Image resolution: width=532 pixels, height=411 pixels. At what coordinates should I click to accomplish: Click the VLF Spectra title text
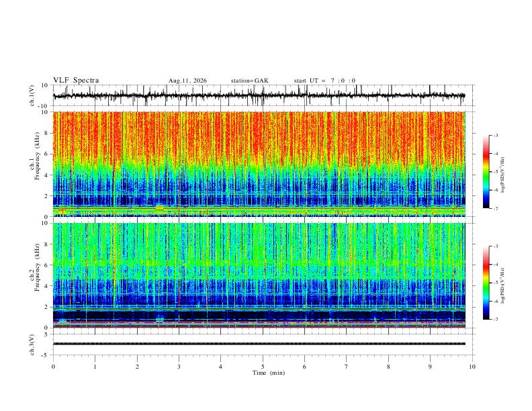pyautogui.click(x=76, y=81)
